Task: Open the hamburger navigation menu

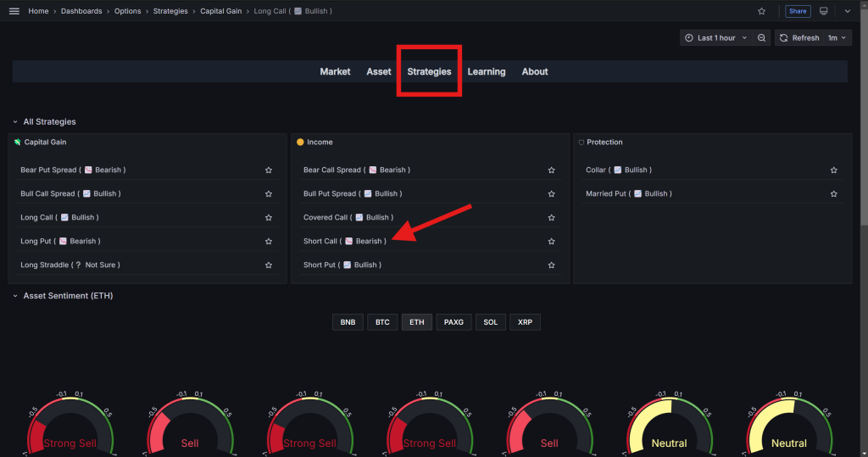Action: pos(14,11)
